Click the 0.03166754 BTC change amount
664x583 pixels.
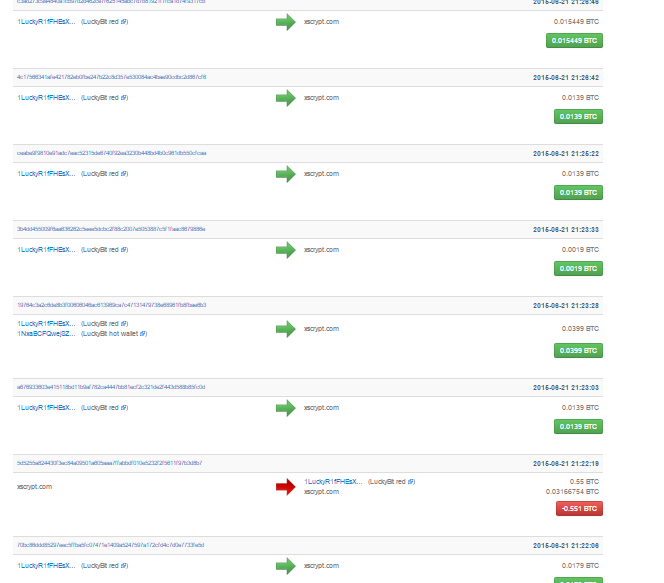click(x=573, y=492)
